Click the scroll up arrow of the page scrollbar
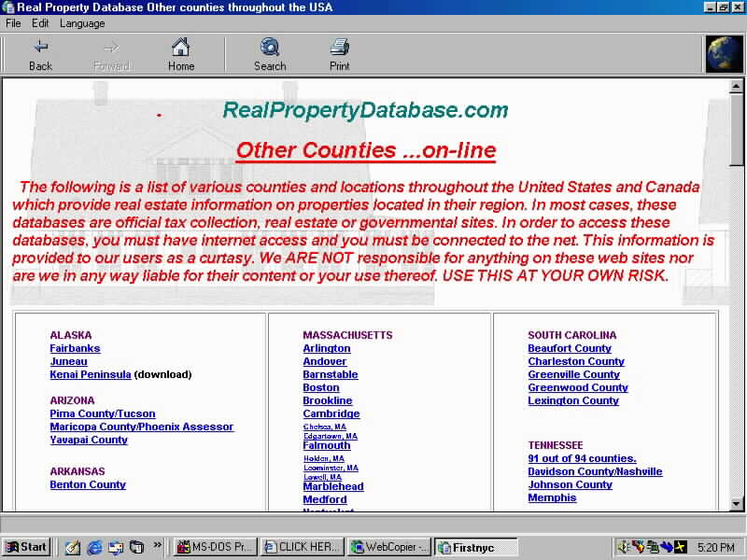747x560 pixels. pos(737,85)
